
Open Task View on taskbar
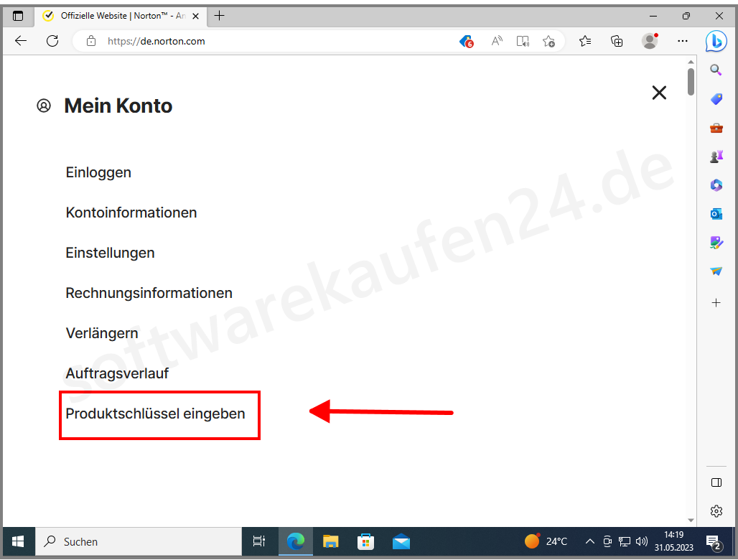259,541
